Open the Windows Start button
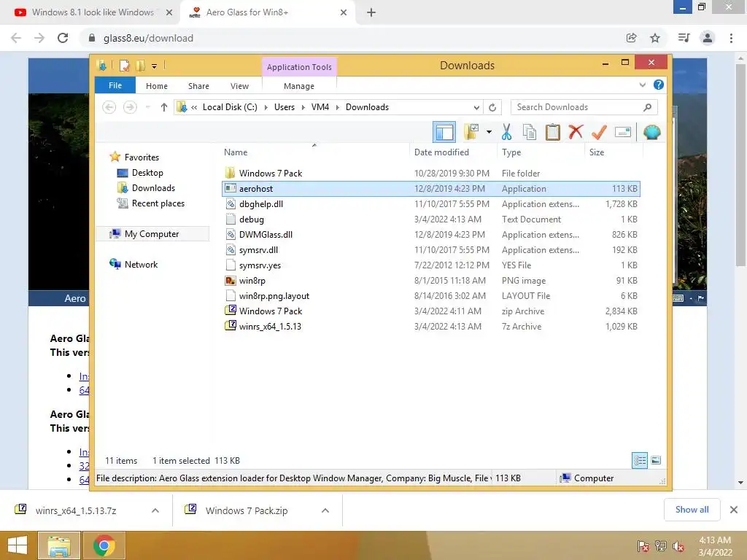The image size is (747, 560). (18, 545)
